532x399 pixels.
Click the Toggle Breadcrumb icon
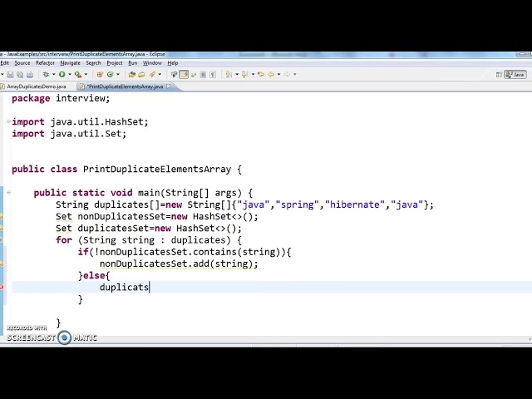pos(174,74)
